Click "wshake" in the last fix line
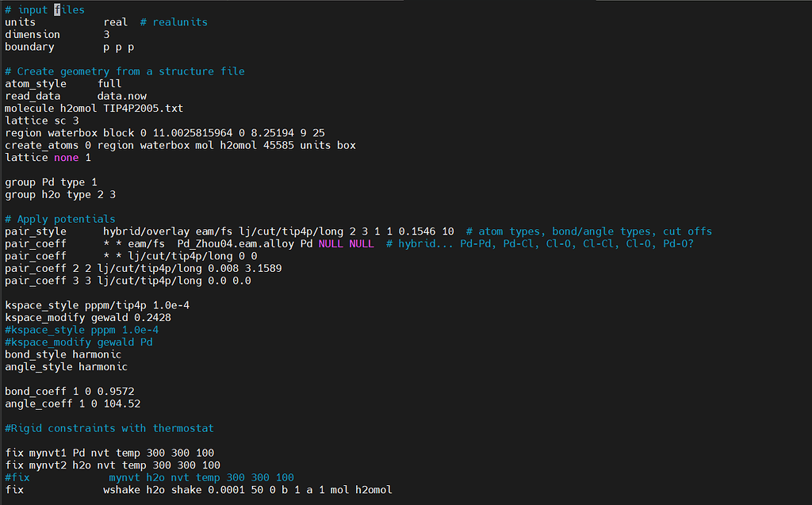 [x=121, y=490]
